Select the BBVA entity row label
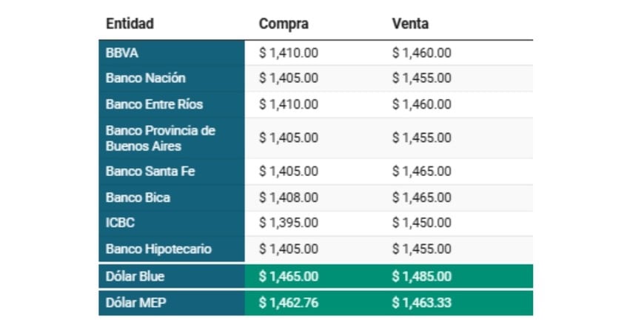The image size is (644, 324). tap(123, 53)
